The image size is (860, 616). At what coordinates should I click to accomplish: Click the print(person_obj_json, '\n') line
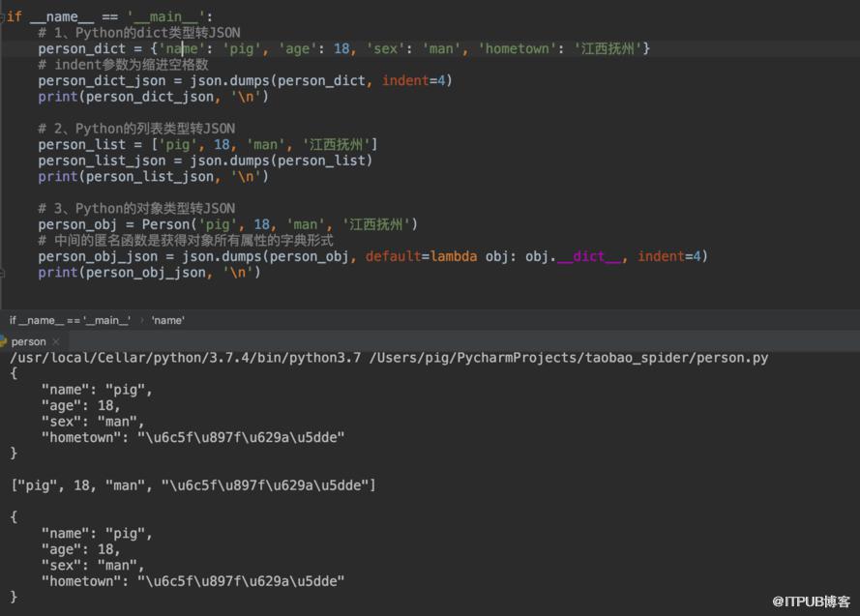coord(149,273)
